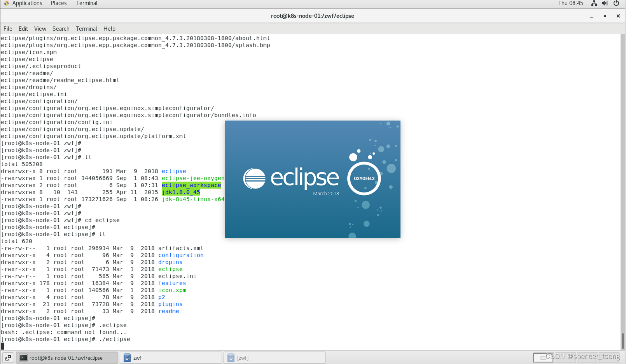Click the archive icon on the [zwf] taskbar entry
Viewport: 626px width, 364px height.
tap(231, 357)
